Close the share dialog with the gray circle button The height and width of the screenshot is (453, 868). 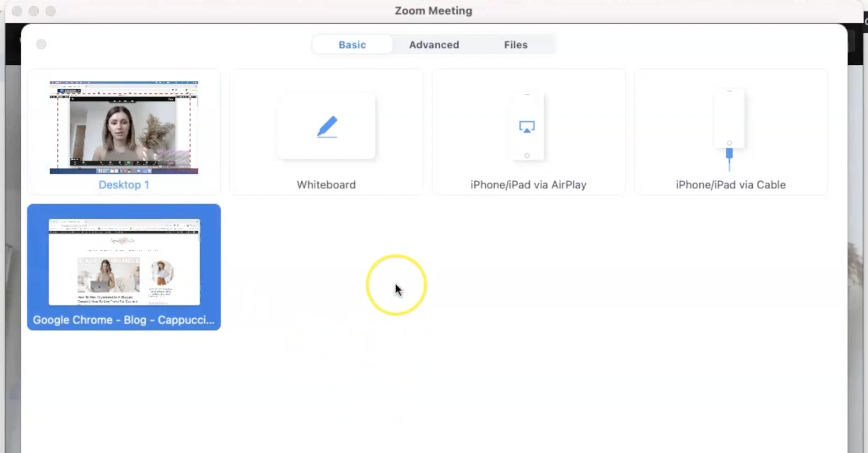41,44
